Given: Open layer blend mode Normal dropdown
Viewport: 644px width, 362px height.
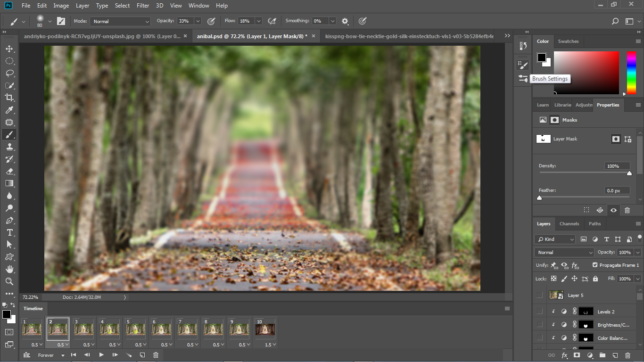Looking at the screenshot, I should (x=565, y=252).
